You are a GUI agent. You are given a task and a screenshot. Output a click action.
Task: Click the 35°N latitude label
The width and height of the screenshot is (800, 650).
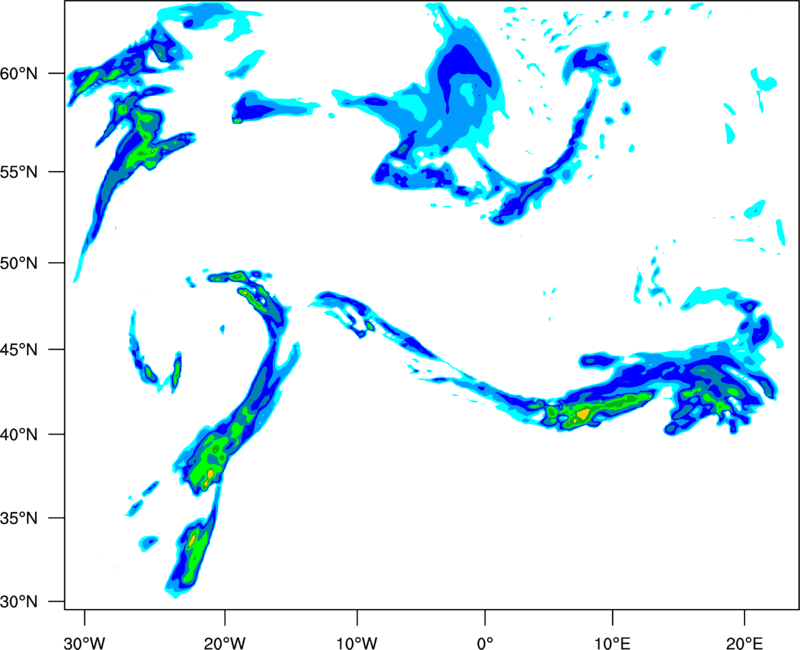(x=19, y=518)
